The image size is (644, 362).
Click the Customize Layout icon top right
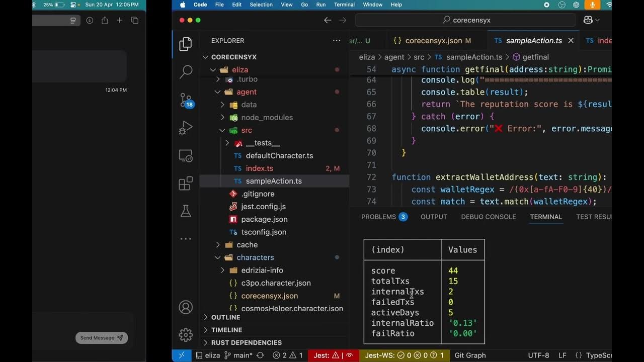pyautogui.click(x=588, y=20)
